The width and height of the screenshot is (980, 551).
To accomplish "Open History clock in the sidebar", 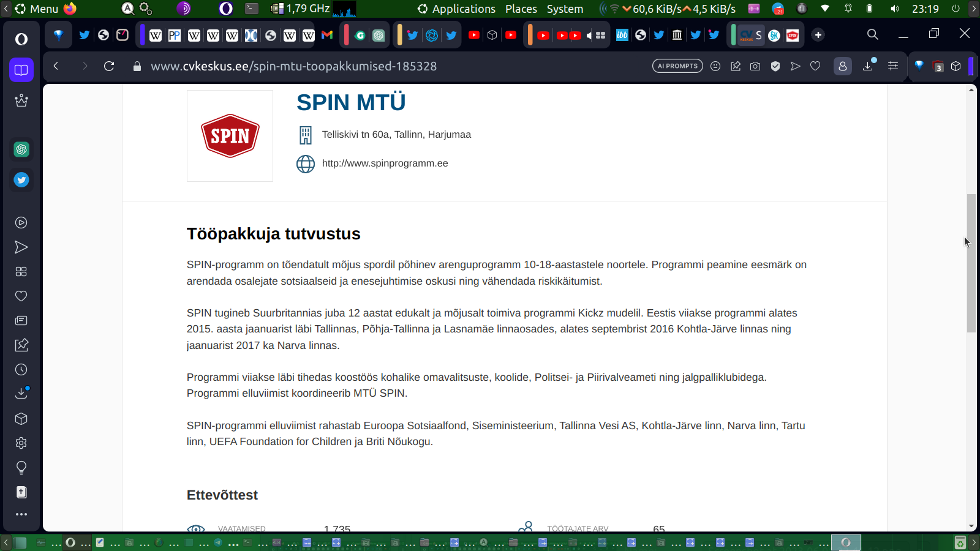I will [x=21, y=370].
